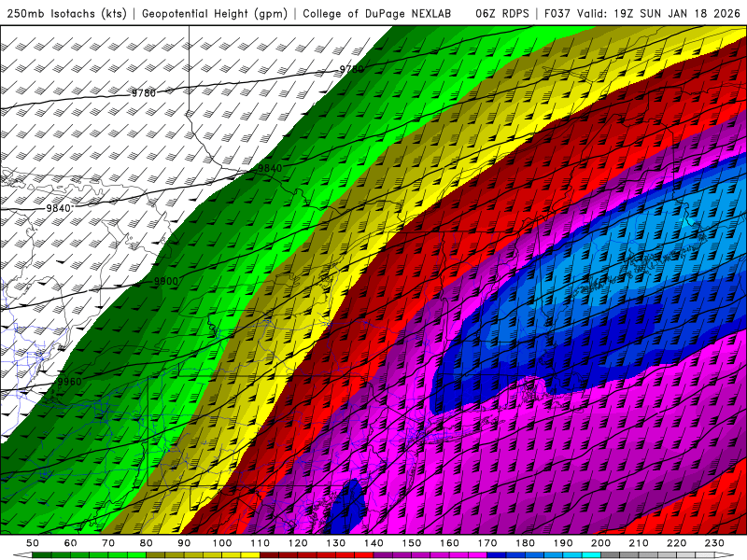Click the 110 value on the color scale
Screen dimensions: 747x560
pos(261,543)
